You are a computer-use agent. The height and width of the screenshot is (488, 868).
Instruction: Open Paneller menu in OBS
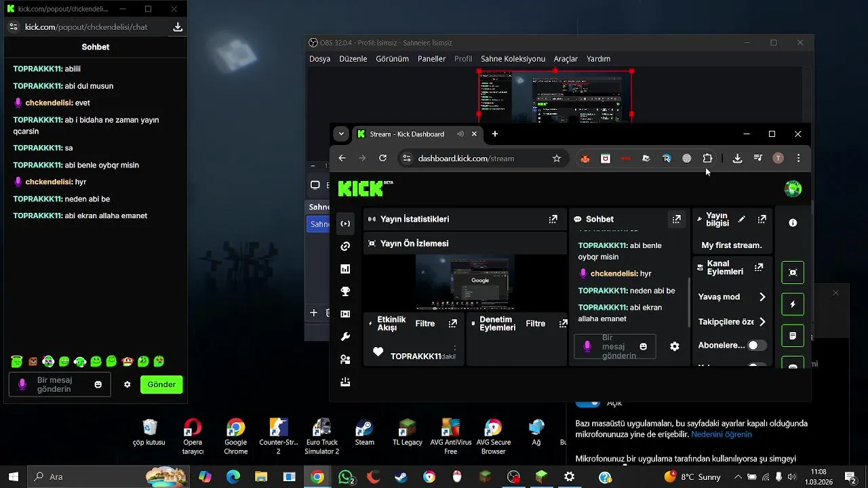(x=431, y=59)
